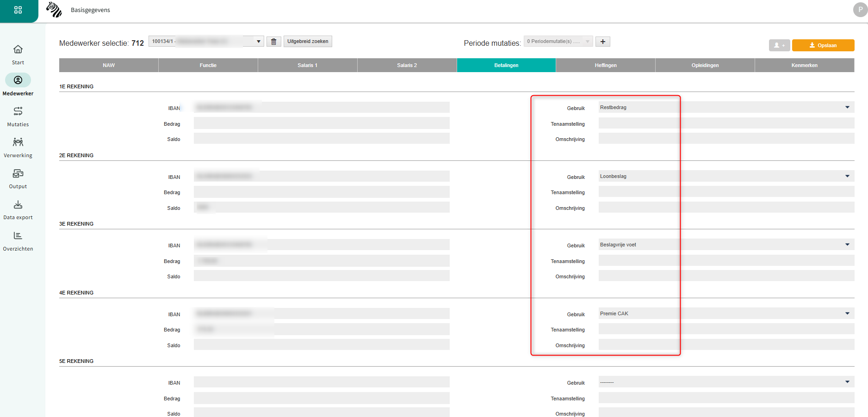Open the user profile avatar
The image size is (868, 417).
tap(860, 10)
